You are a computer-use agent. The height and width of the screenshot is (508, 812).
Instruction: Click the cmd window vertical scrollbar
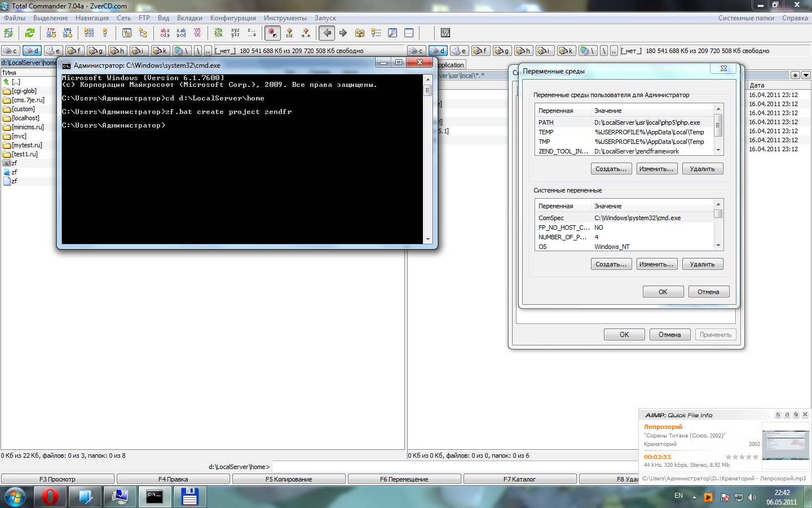[x=428, y=159]
